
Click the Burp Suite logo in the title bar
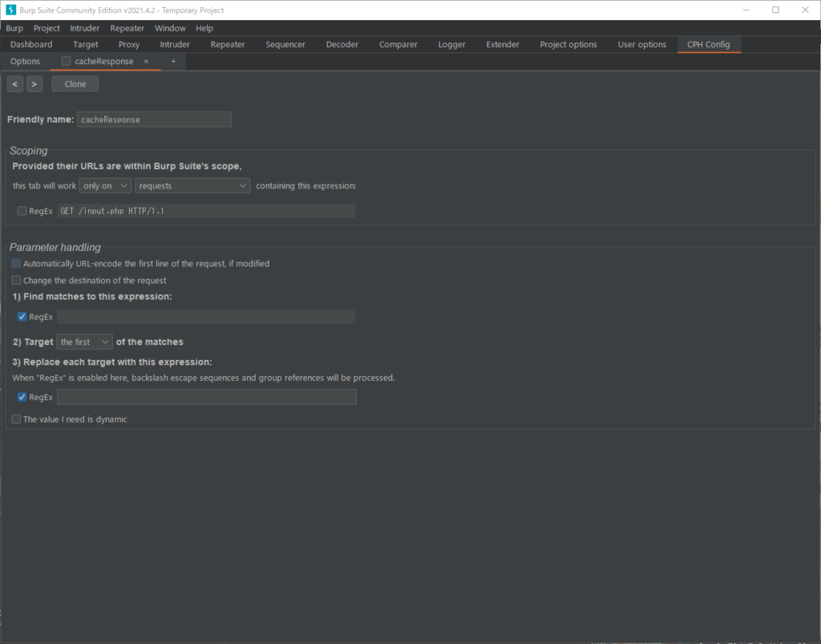coord(9,10)
